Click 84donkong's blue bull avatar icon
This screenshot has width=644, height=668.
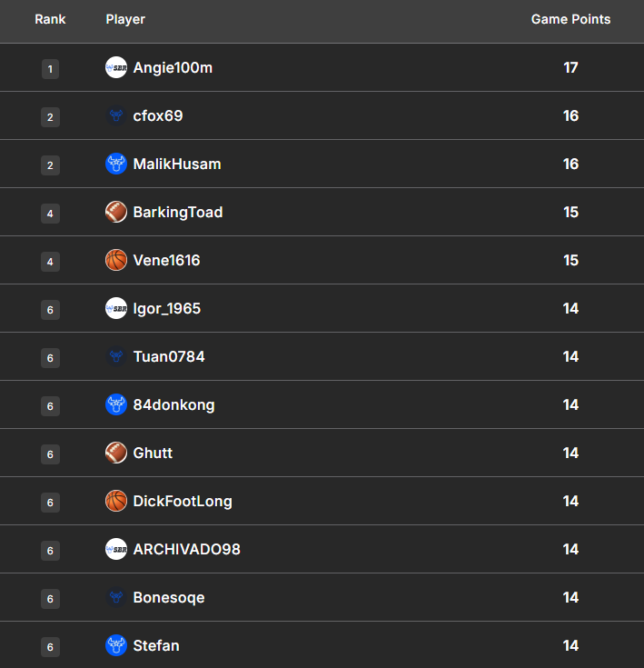tap(116, 404)
